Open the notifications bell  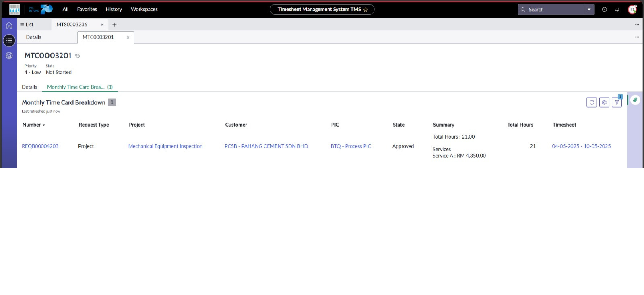(x=617, y=9)
